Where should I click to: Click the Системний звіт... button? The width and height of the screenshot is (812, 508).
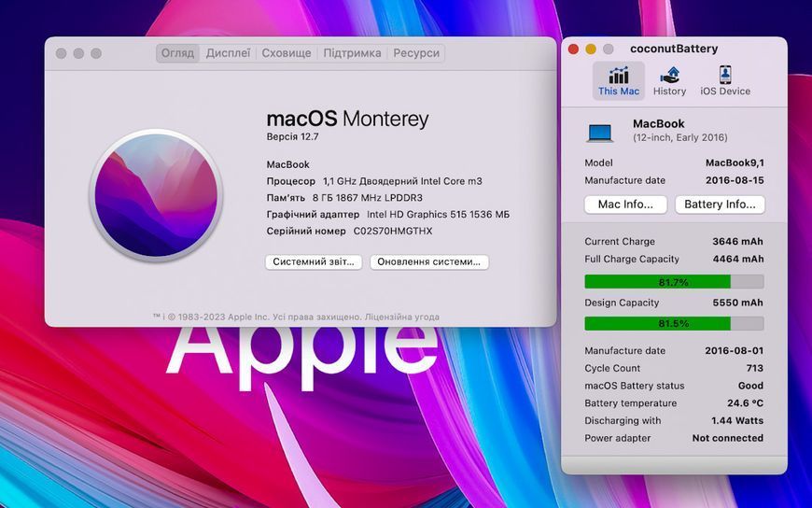click(314, 261)
